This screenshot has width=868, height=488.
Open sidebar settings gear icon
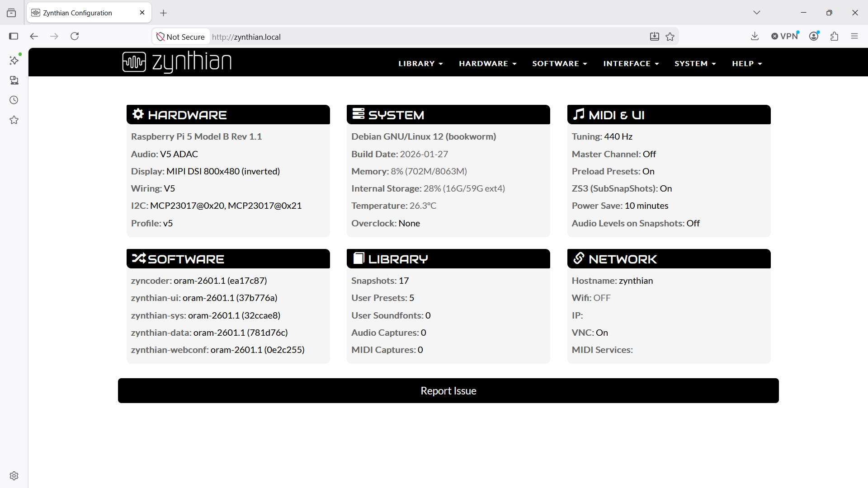[14, 475]
